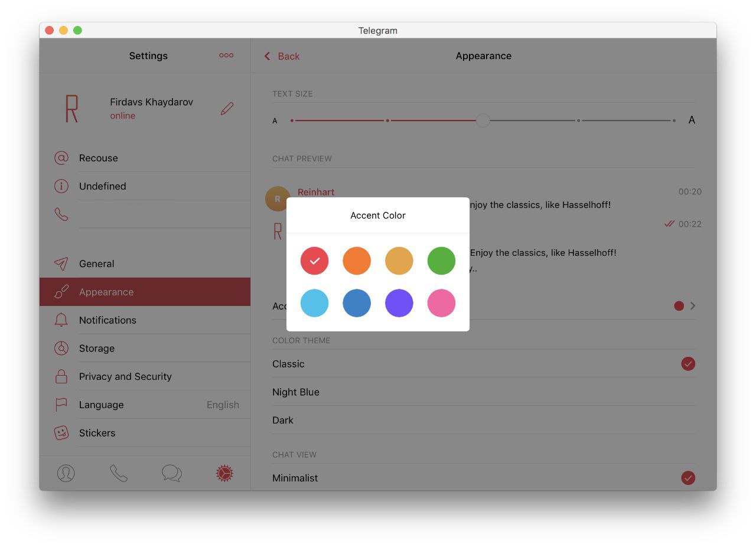This screenshot has width=756, height=547.
Task: Open General settings
Action: pyautogui.click(x=145, y=263)
